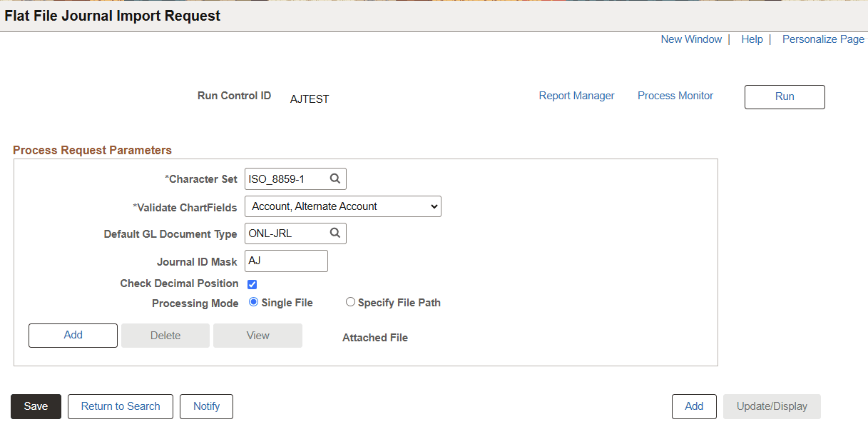Click the View attachment button

257,335
